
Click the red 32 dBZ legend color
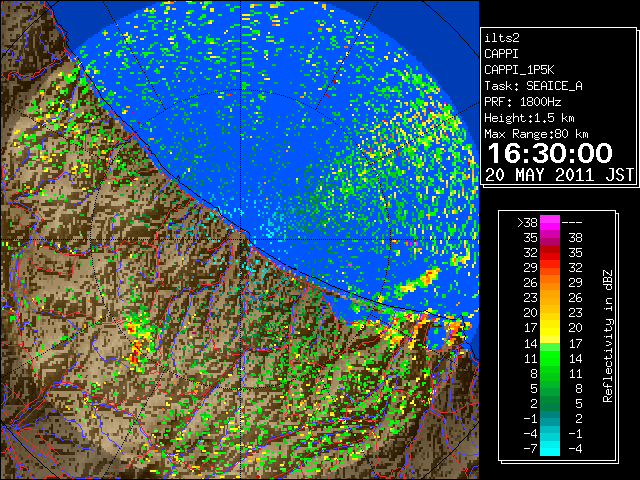(x=550, y=253)
